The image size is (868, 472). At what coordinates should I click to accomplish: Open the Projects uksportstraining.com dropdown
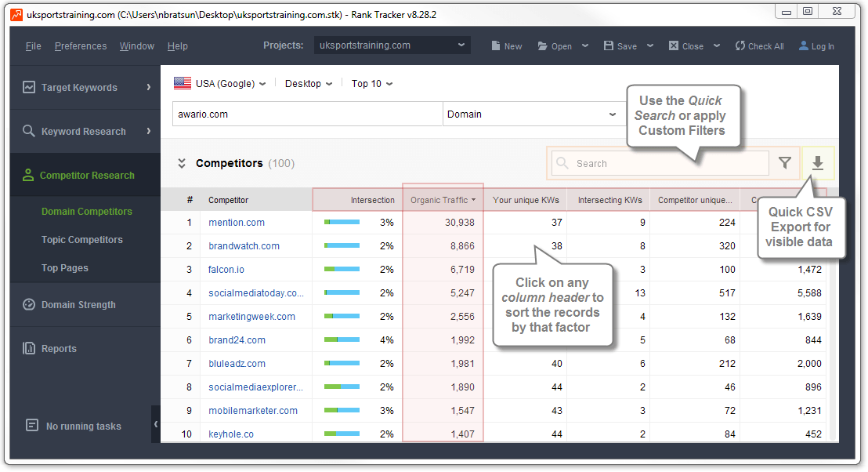coord(392,45)
